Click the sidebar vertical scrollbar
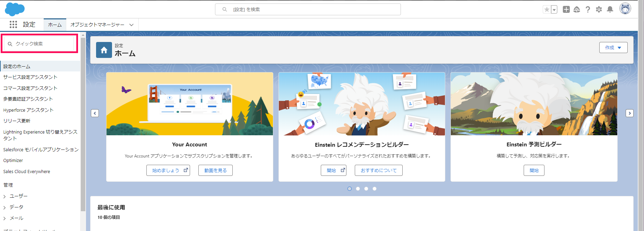 click(83, 125)
